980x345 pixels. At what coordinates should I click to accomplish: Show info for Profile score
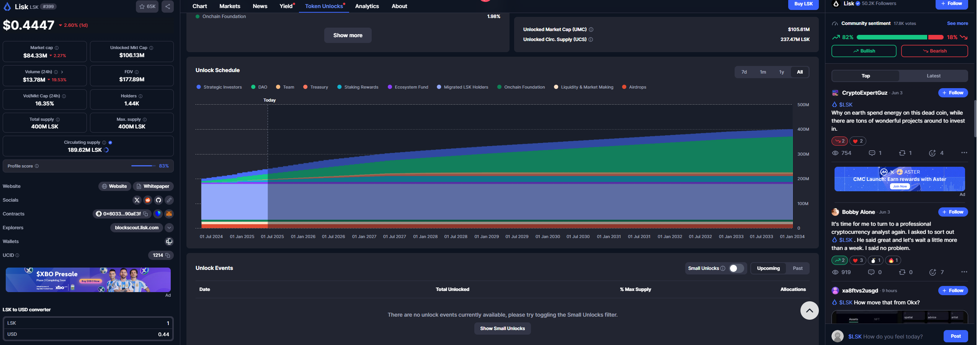coord(37,166)
